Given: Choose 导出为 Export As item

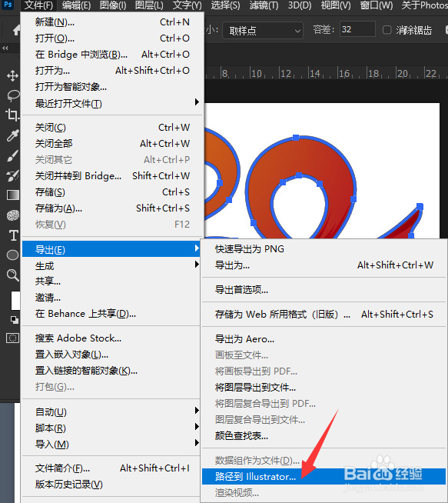Looking at the screenshot, I should [x=324, y=265].
